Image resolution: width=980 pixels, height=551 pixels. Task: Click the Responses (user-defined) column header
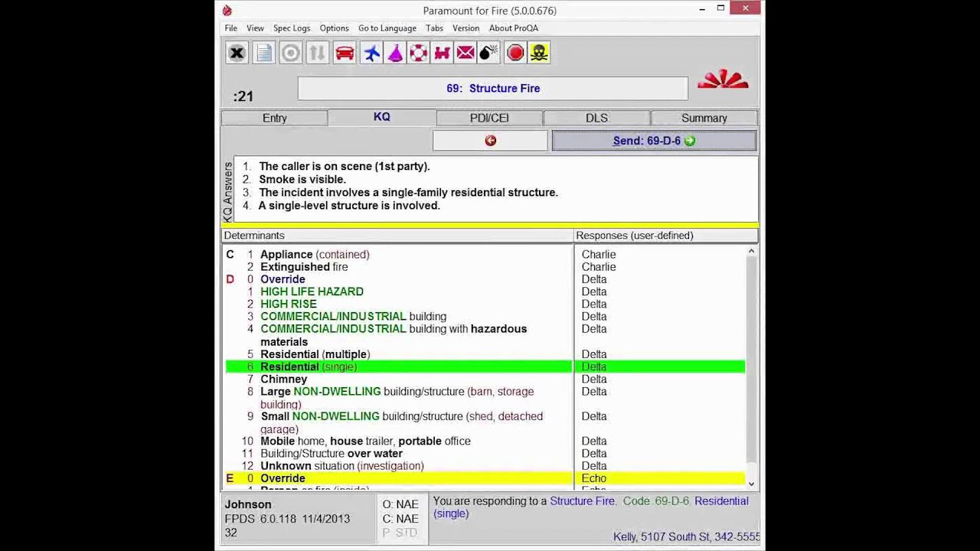pos(666,236)
